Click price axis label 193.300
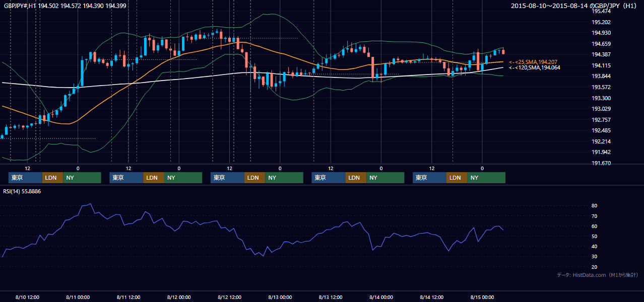Image resolution: width=644 pixels, height=302 pixels. pyautogui.click(x=601, y=98)
